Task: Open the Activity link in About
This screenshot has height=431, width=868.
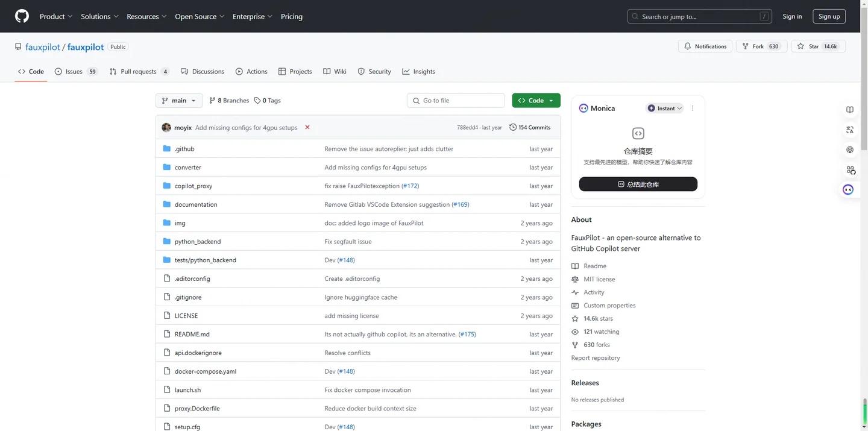Action: (588, 292)
